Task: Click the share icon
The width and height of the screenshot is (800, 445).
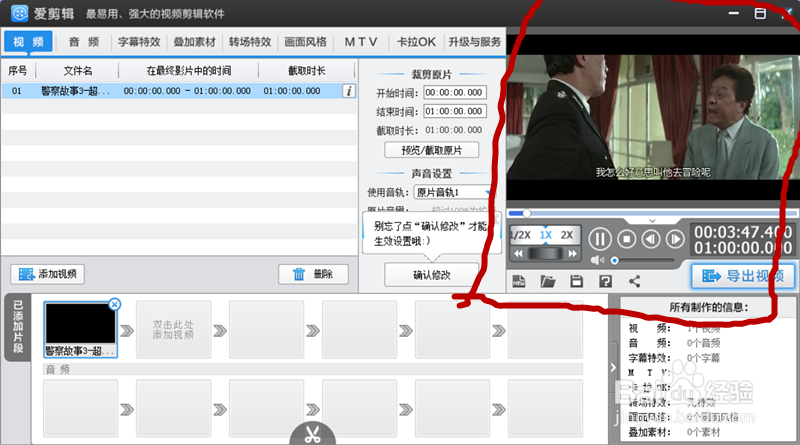Action: pos(634,281)
